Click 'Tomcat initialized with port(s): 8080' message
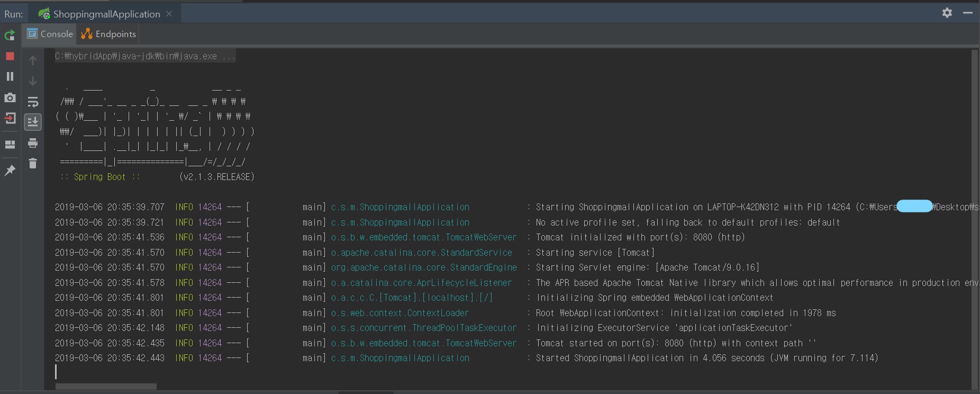Screen dimensions: 980x394 [640, 237]
